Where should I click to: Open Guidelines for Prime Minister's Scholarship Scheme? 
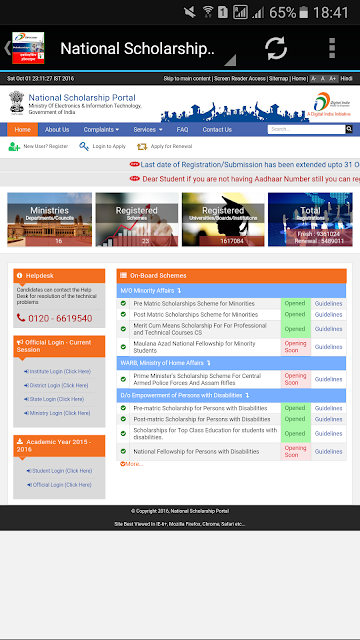point(328,379)
